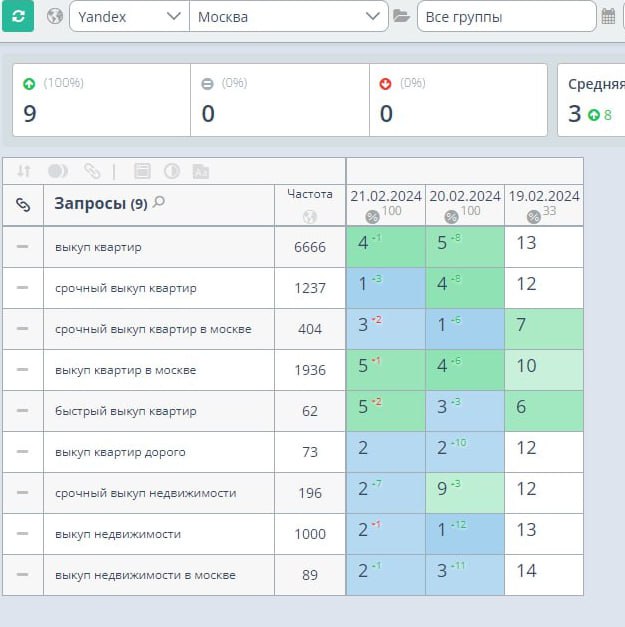The image size is (625, 627).
Task: Click the average position value 3
Action: [x=575, y=114]
